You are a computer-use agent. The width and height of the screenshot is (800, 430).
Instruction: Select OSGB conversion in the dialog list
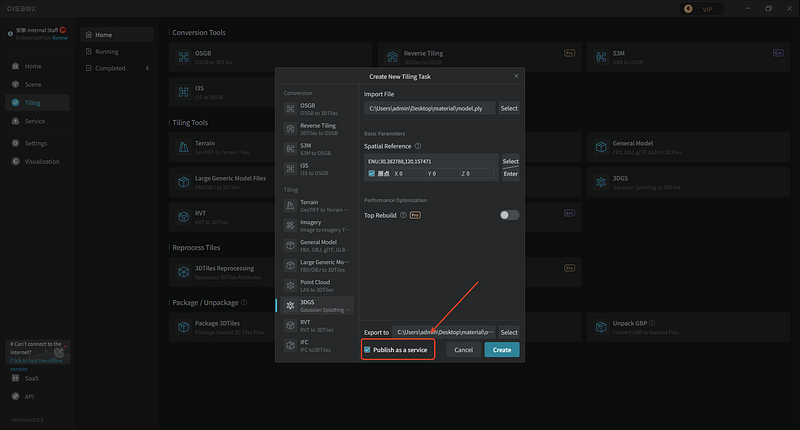pos(317,109)
